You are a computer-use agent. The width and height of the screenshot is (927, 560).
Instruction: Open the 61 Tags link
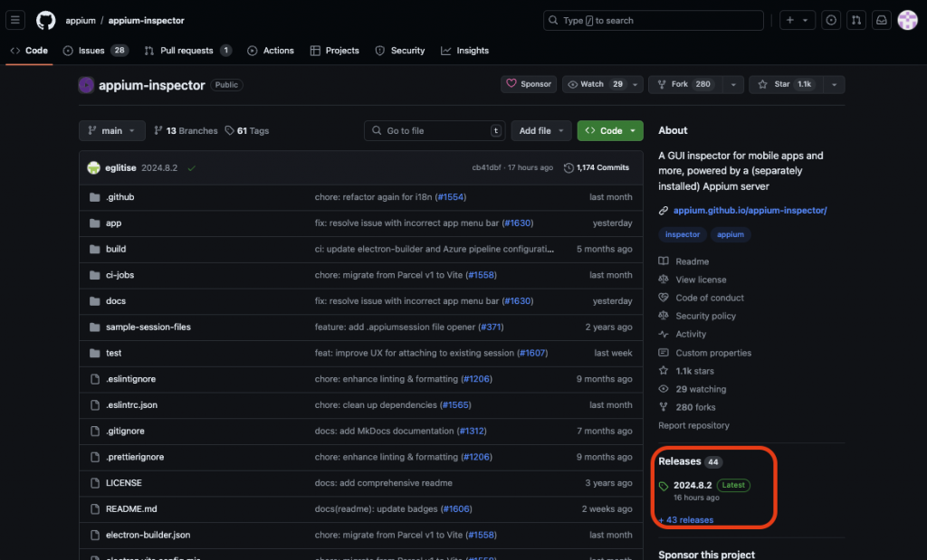[x=247, y=130]
